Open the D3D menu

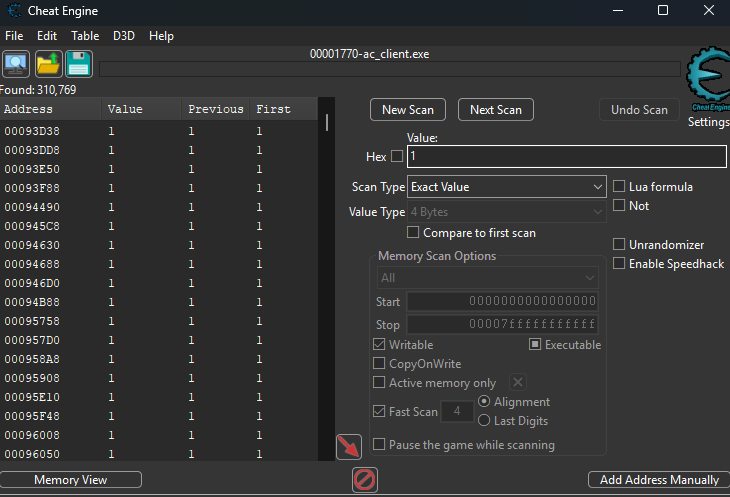coord(124,35)
